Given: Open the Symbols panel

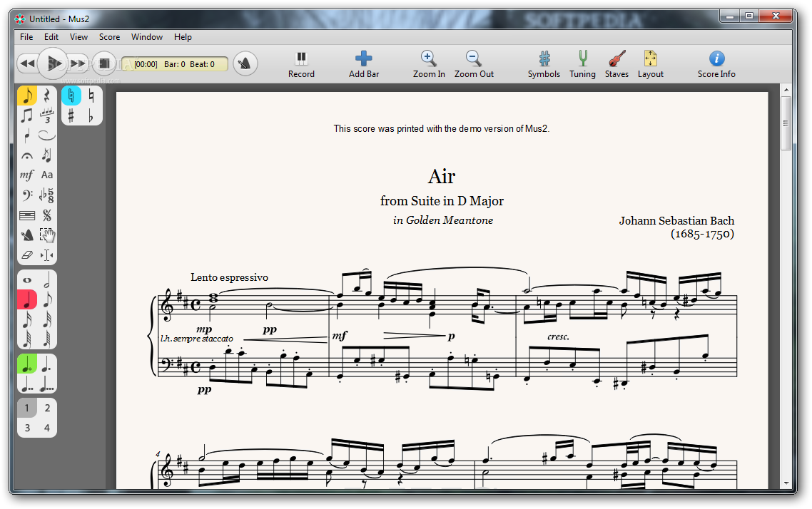Looking at the screenshot, I should point(544,65).
